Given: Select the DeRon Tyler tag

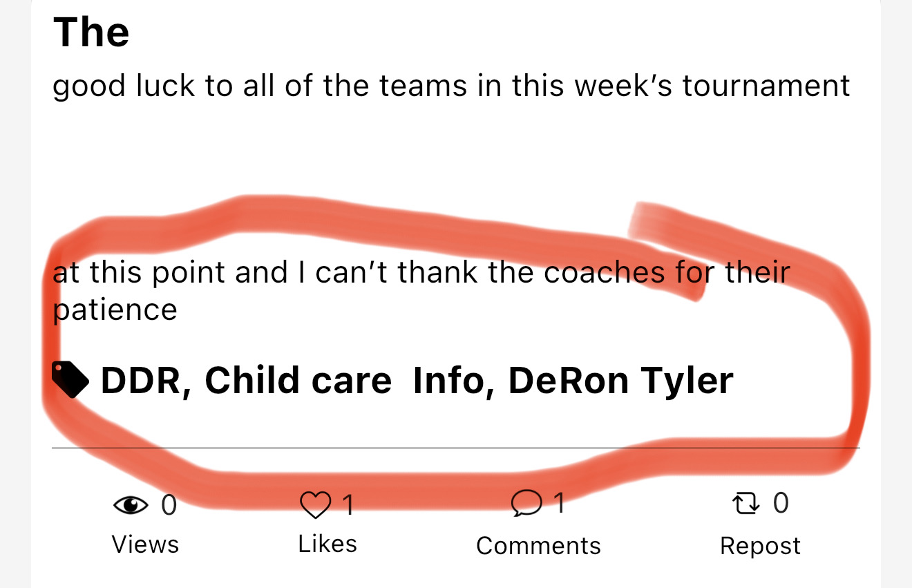Looking at the screenshot, I should tap(620, 381).
